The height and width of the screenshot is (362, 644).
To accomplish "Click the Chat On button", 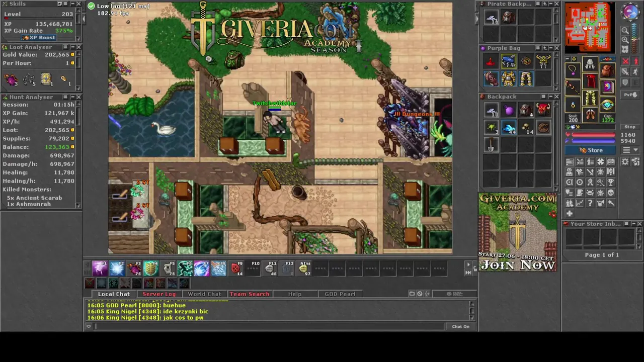I will pyautogui.click(x=461, y=326).
